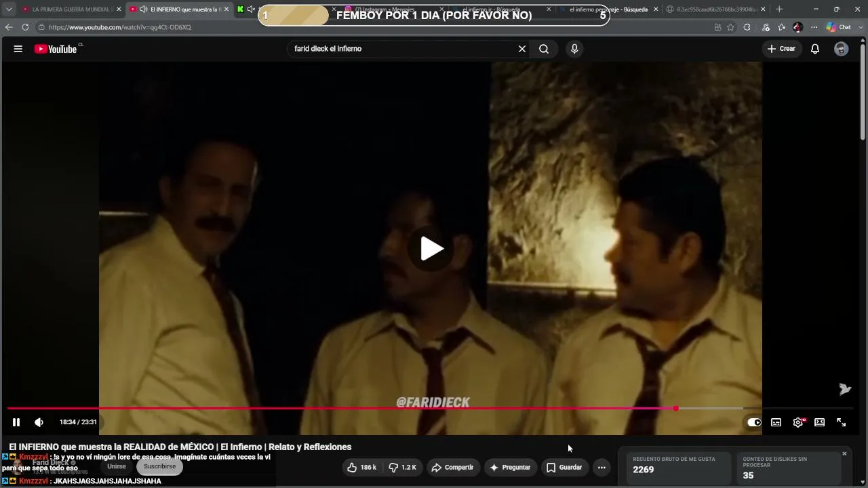Viewport: 868px width, 488px height.
Task: Mute the video volume
Action: pos(39,422)
